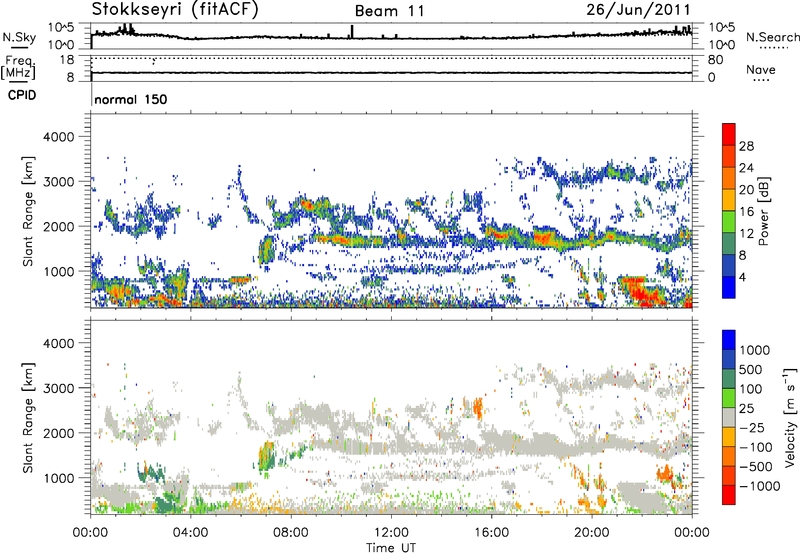This screenshot has height=554, width=800.
Task: Select the N.Sky legend label
Action: [19, 37]
